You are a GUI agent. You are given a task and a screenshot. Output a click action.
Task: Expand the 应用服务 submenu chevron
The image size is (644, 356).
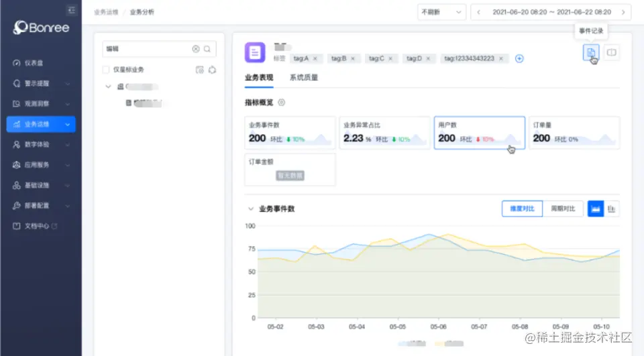(x=68, y=165)
